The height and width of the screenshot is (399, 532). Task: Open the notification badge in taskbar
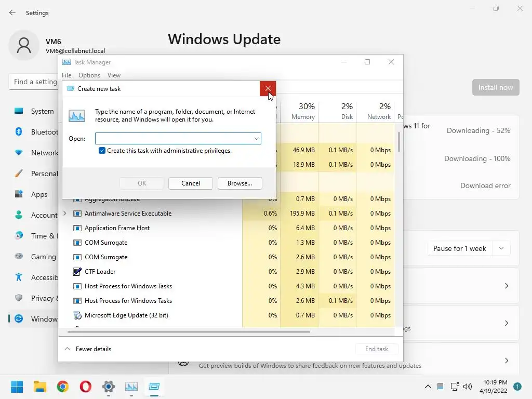[517, 386]
